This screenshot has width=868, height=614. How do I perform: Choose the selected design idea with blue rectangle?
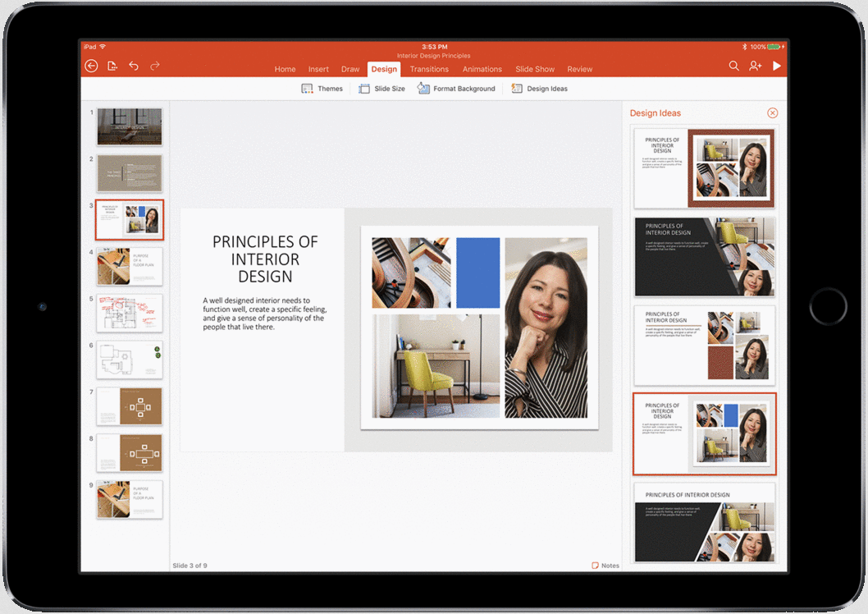[x=704, y=434]
